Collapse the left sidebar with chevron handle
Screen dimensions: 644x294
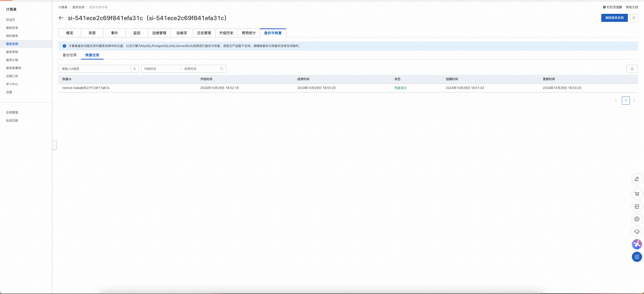pos(54,145)
